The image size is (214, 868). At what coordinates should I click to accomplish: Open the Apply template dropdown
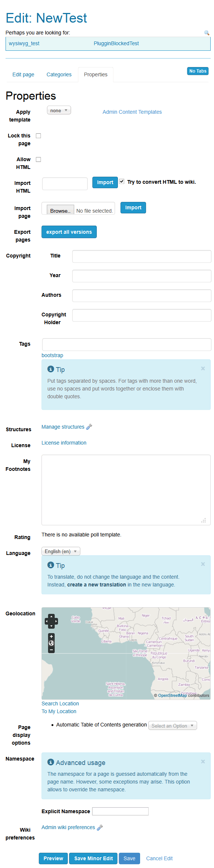pos(59,110)
